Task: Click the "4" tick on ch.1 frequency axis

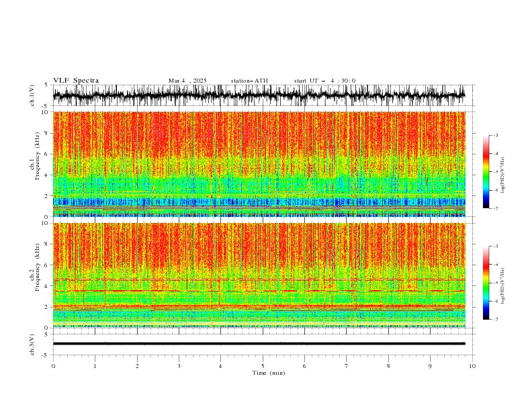Action: pos(46,175)
